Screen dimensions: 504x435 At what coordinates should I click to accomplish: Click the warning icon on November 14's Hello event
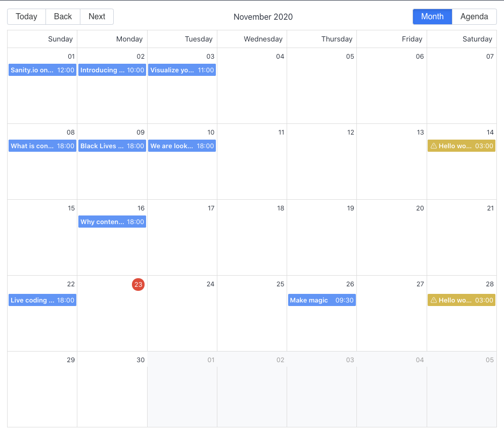click(434, 145)
